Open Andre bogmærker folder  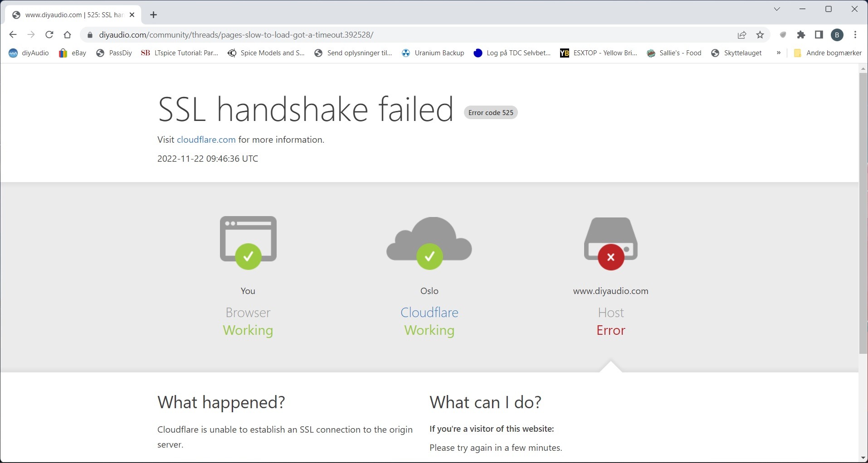click(x=828, y=53)
